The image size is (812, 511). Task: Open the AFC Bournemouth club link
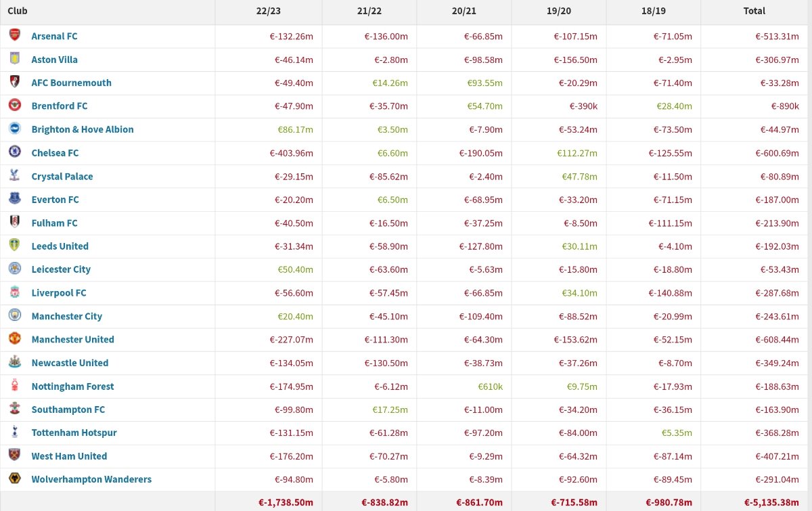tap(71, 83)
